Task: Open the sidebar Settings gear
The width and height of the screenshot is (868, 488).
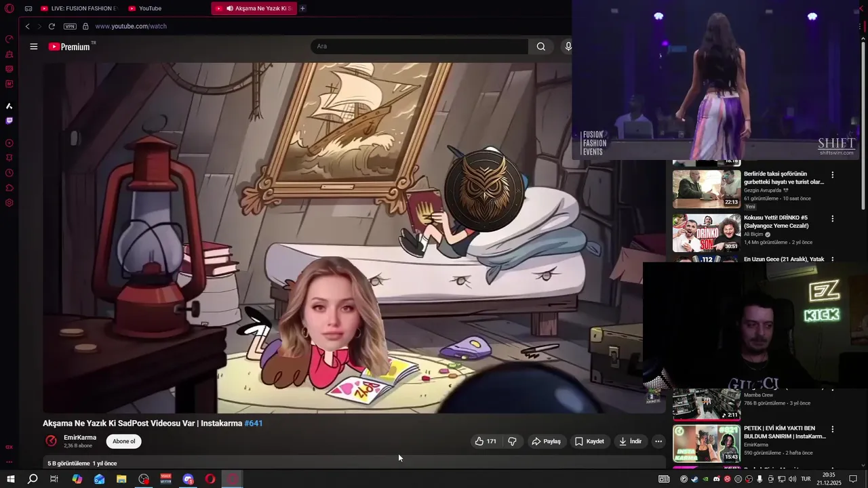Action: click(x=9, y=203)
